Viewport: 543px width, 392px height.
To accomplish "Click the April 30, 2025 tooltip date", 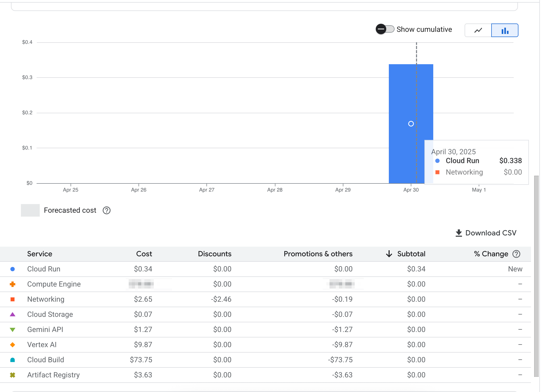I will tap(453, 152).
